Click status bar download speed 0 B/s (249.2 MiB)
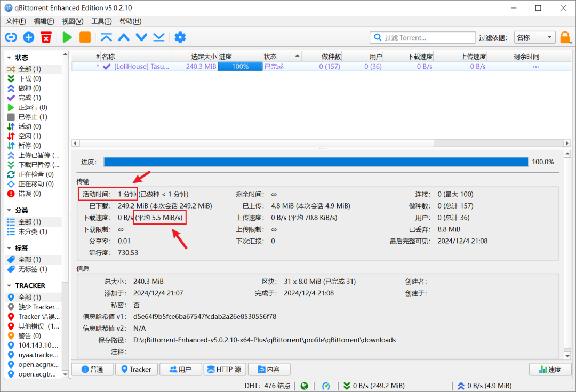 pos(373,386)
